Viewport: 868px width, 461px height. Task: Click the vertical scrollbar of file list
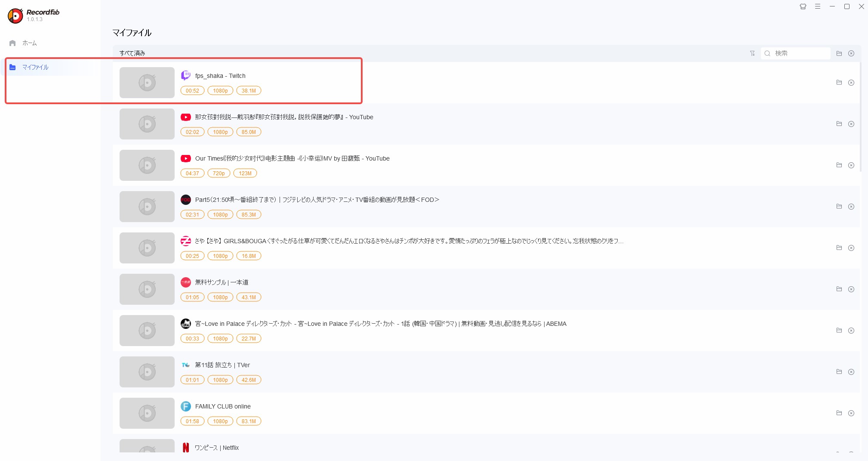[x=860, y=117]
